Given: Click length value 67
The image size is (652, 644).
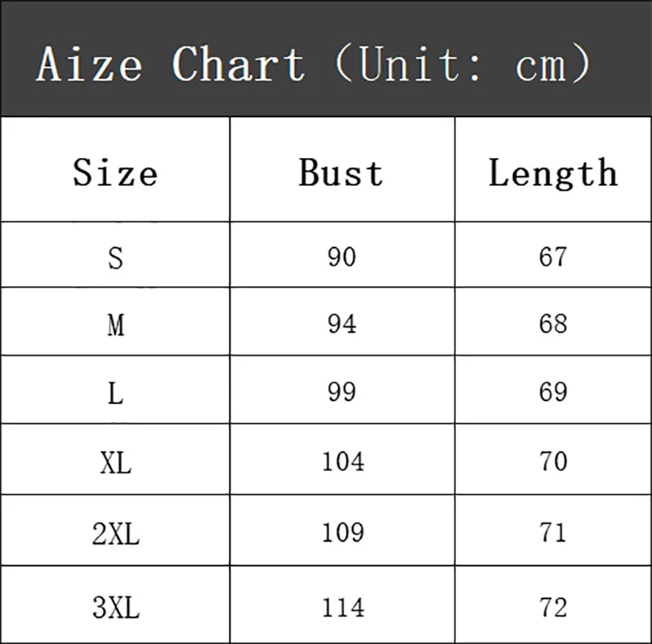Looking at the screenshot, I should coord(553,257).
